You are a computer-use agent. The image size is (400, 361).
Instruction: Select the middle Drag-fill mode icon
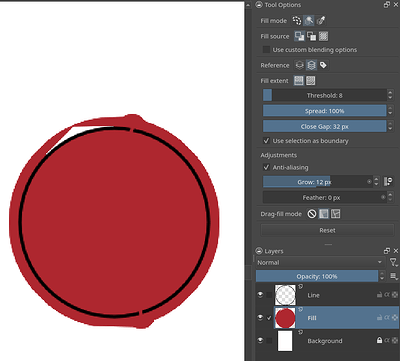(x=323, y=214)
